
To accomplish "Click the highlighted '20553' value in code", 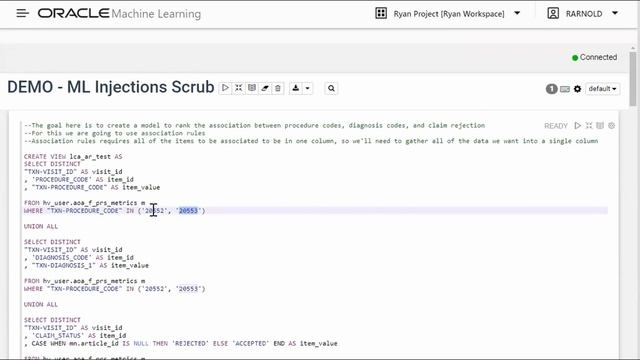I will [x=188, y=211].
